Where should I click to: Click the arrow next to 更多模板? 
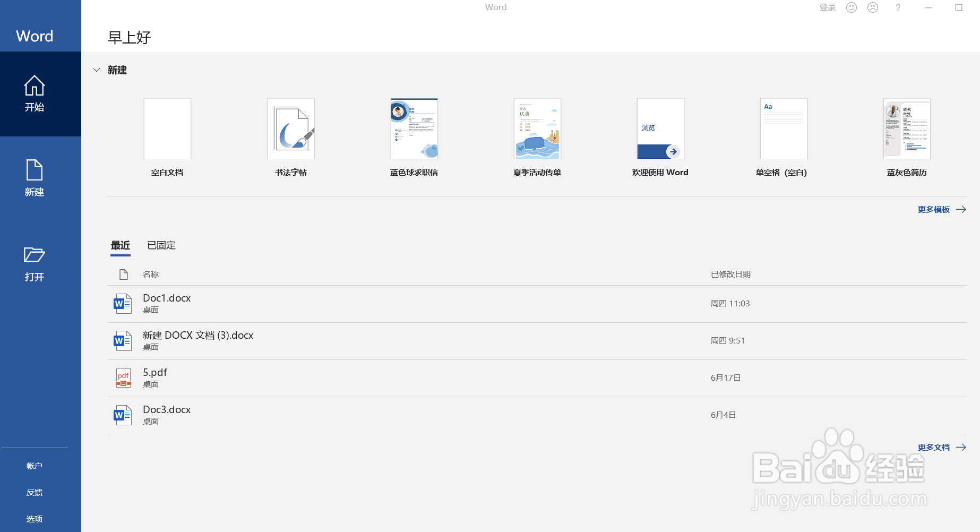pos(961,210)
